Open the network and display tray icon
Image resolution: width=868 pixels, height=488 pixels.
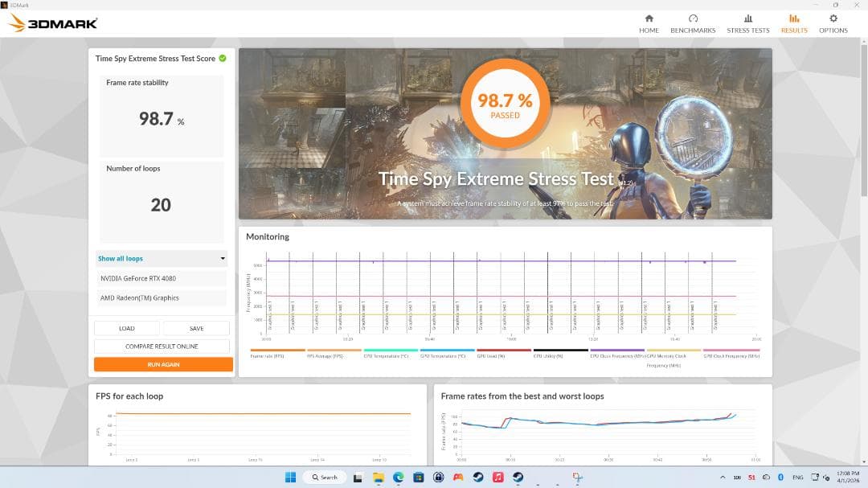pyautogui.click(x=815, y=477)
